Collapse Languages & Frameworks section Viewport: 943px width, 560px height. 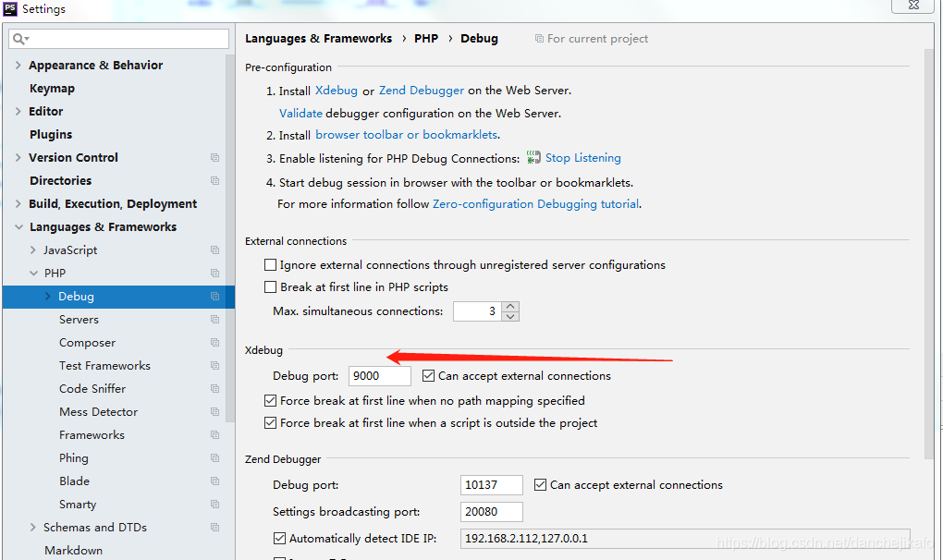click(18, 227)
